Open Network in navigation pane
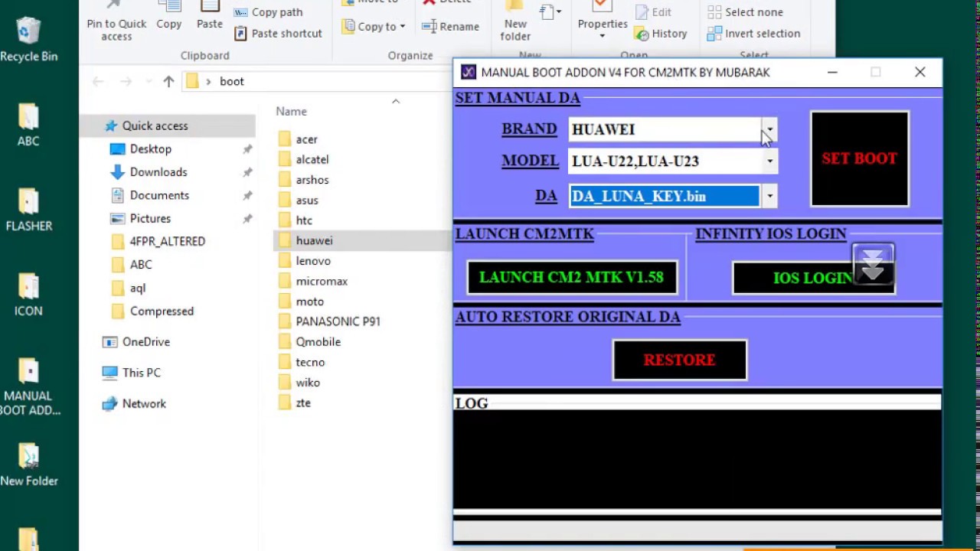 tap(144, 403)
